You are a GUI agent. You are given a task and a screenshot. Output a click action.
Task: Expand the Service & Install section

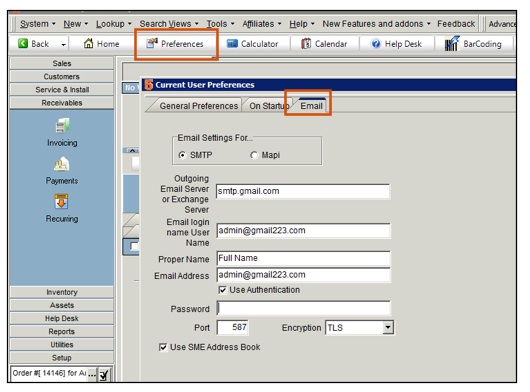(x=62, y=90)
